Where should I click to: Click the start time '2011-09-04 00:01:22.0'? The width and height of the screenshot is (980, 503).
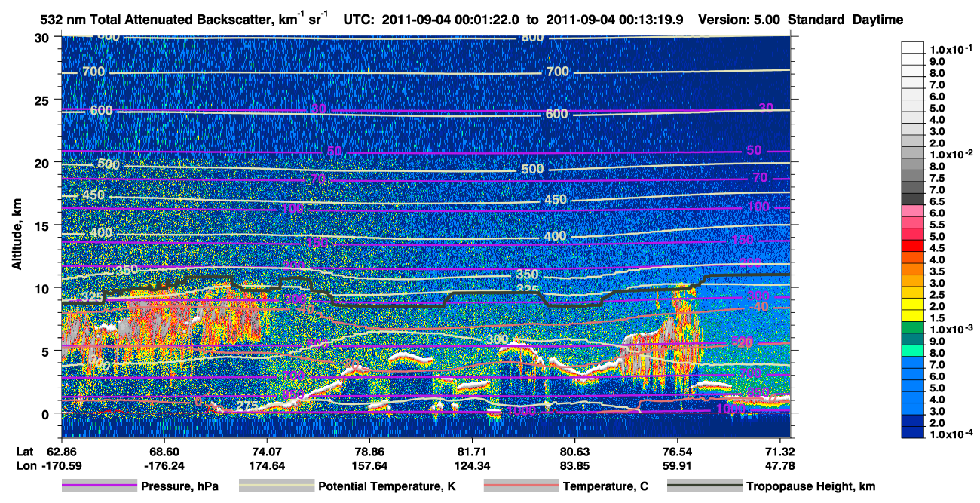click(451, 20)
